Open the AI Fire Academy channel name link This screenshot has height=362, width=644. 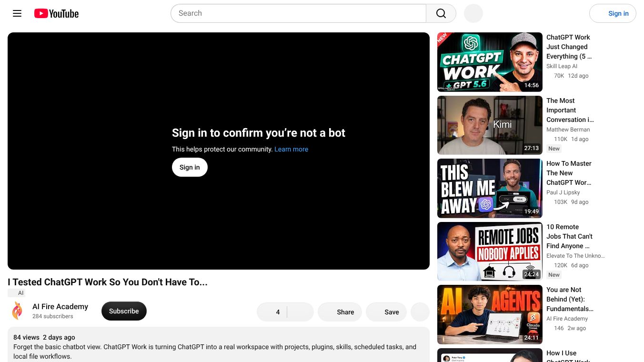pyautogui.click(x=60, y=306)
